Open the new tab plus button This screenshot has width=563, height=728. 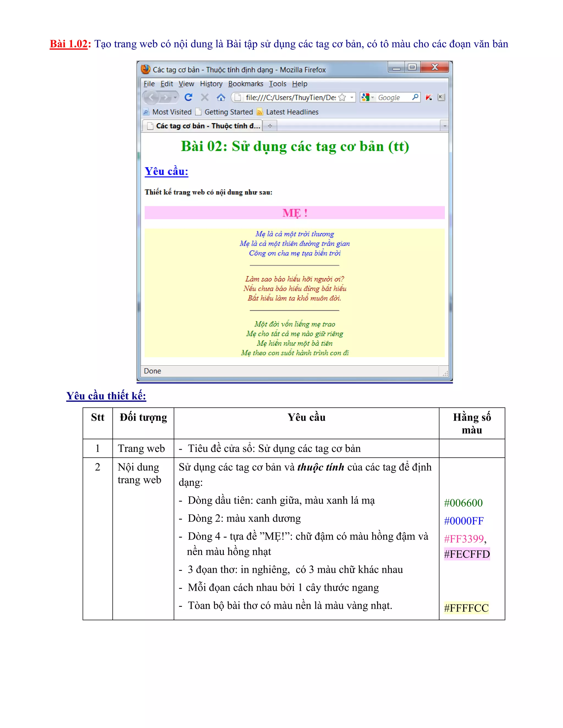coord(270,126)
